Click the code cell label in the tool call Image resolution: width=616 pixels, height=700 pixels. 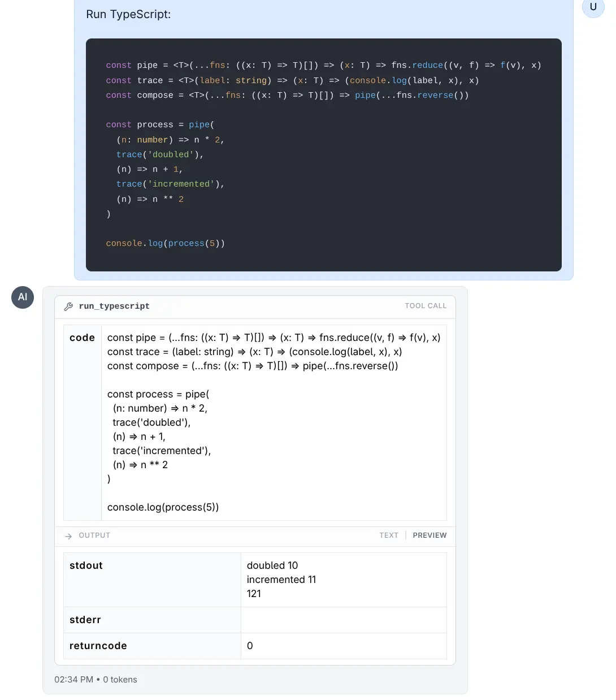point(82,338)
